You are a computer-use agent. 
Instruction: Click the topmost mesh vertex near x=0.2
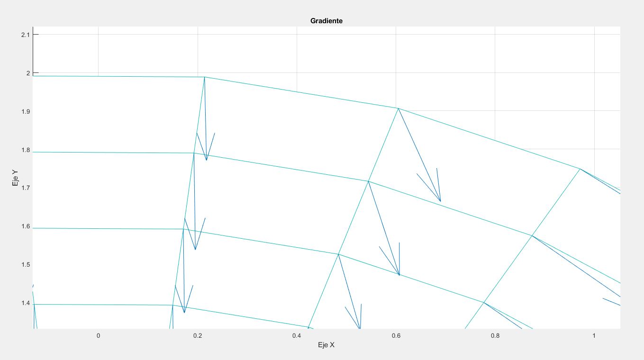(x=204, y=77)
